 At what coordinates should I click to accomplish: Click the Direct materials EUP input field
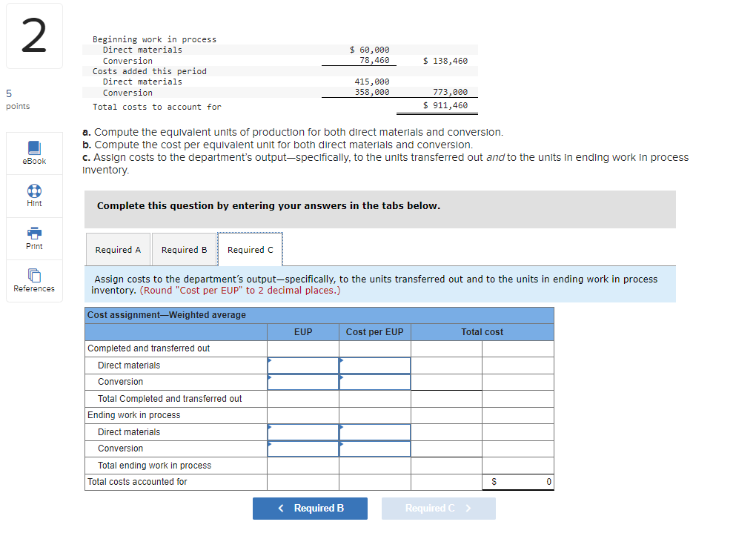[302, 365]
